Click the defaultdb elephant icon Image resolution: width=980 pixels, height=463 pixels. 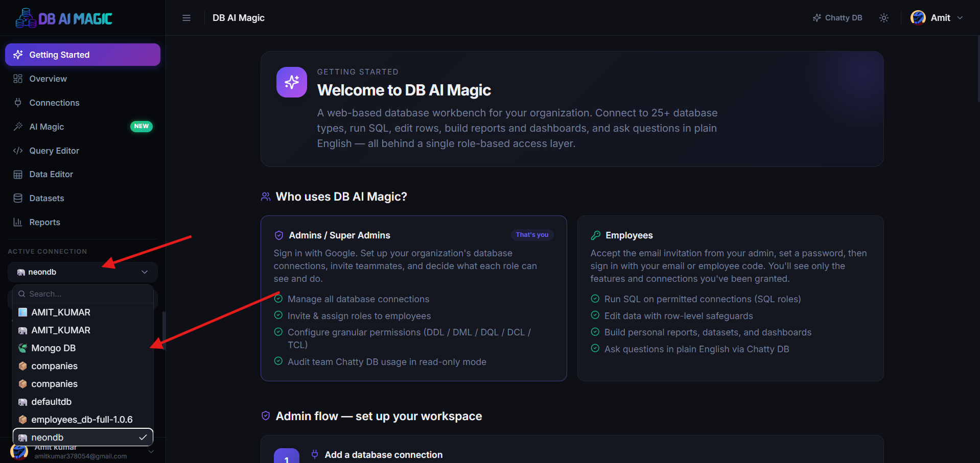click(22, 402)
